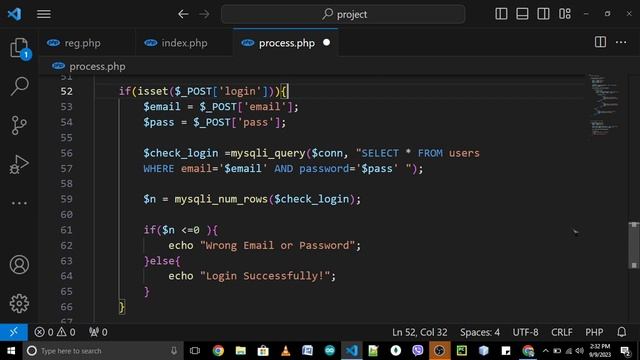Open Customize Layout icon
The image size is (640, 360).
coord(565,14)
